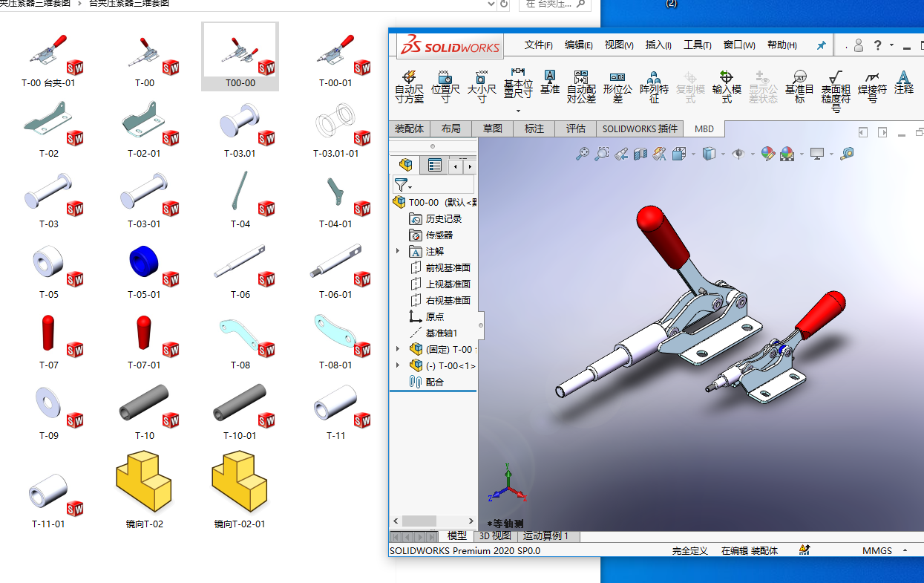The height and width of the screenshot is (583, 924).
Task: Open the 插入(I) menu
Action: pos(658,45)
